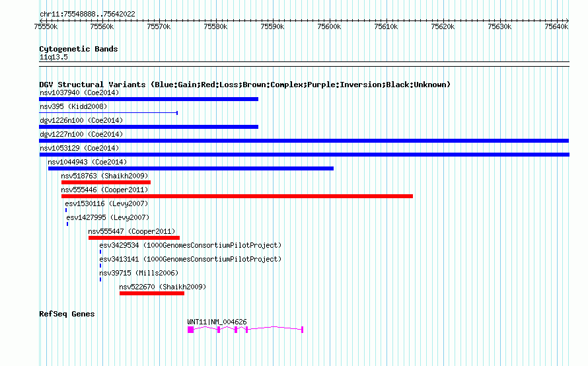Open the dgv1227n100 (Coe2014) label
Screen dimensions: 588x366
point(81,134)
